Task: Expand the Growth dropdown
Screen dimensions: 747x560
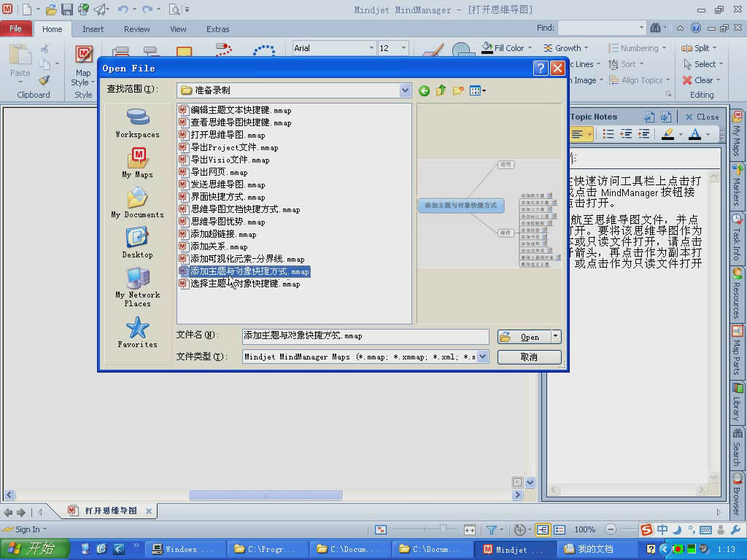Action: pyautogui.click(x=586, y=48)
